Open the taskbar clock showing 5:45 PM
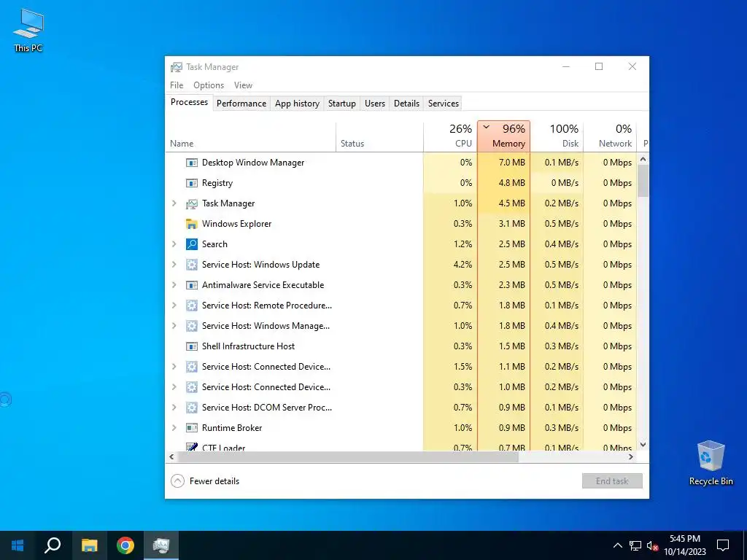This screenshot has width=747, height=560. [685, 545]
